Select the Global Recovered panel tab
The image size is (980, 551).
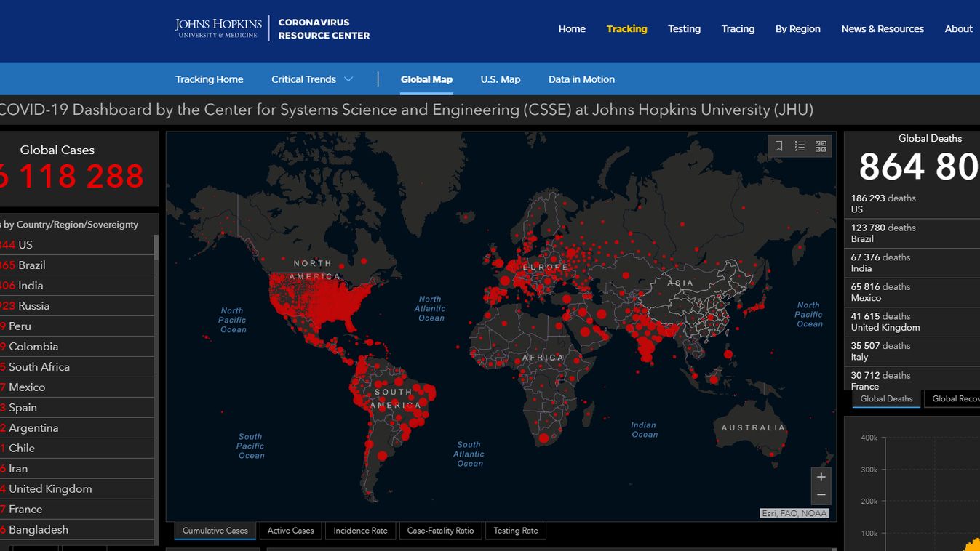pos(952,398)
